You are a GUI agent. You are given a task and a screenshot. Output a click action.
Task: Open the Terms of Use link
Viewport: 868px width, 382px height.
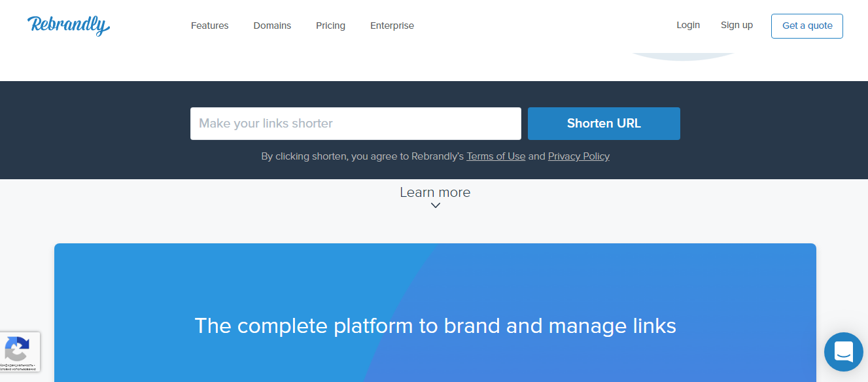[496, 156]
